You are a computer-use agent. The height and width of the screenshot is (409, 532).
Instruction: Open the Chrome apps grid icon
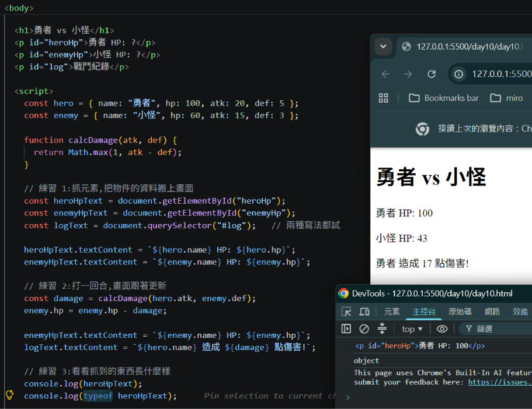point(384,98)
